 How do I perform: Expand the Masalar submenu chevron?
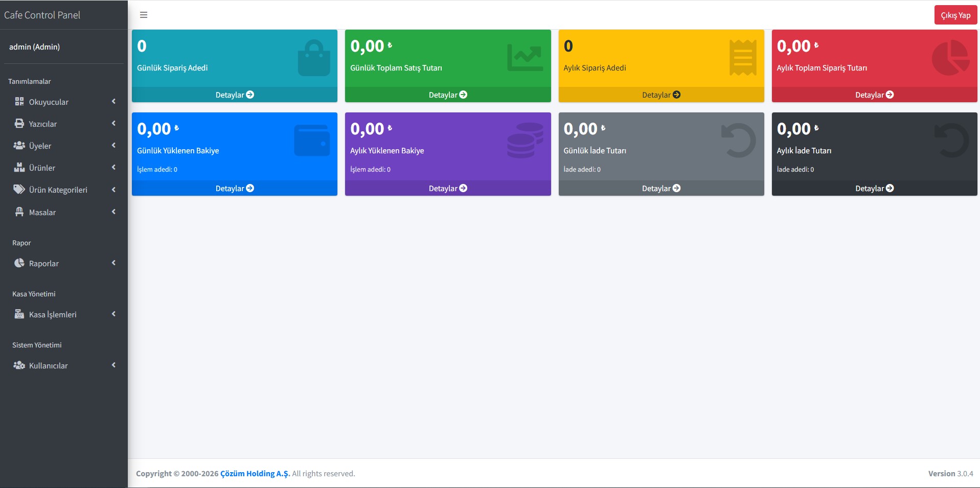click(x=113, y=212)
